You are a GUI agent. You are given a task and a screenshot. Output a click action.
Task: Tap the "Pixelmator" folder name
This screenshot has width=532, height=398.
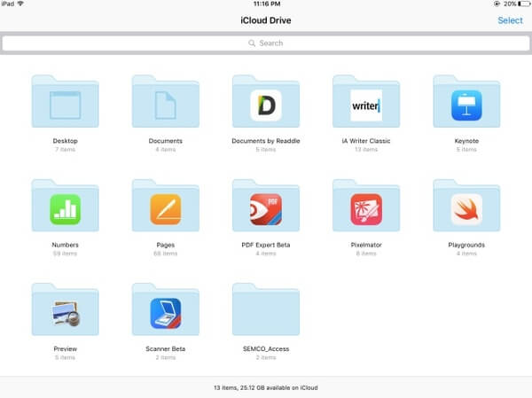click(x=366, y=245)
